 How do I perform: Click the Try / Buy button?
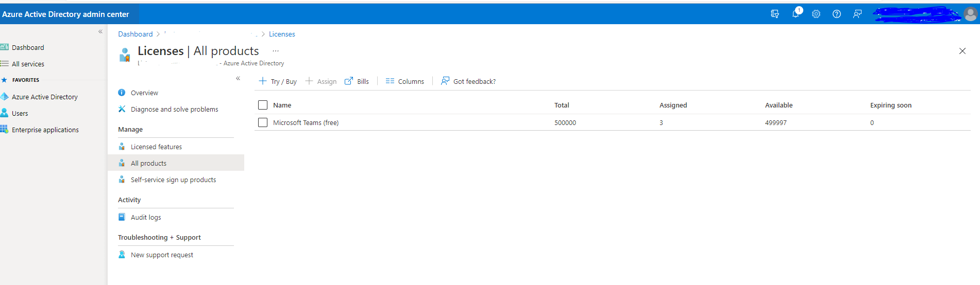point(278,81)
